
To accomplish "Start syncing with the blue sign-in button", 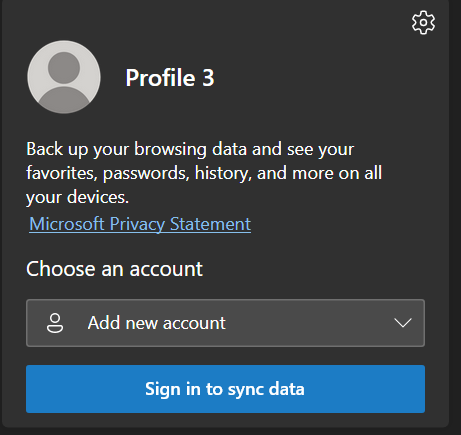I will click(x=225, y=389).
